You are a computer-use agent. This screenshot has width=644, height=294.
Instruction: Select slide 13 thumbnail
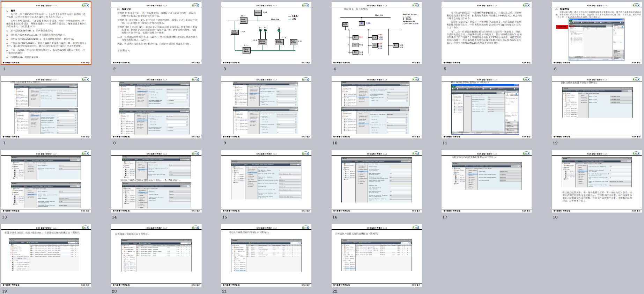click(x=46, y=181)
